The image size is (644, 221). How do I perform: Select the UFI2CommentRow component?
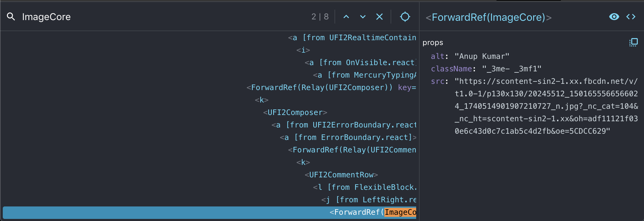341,175
